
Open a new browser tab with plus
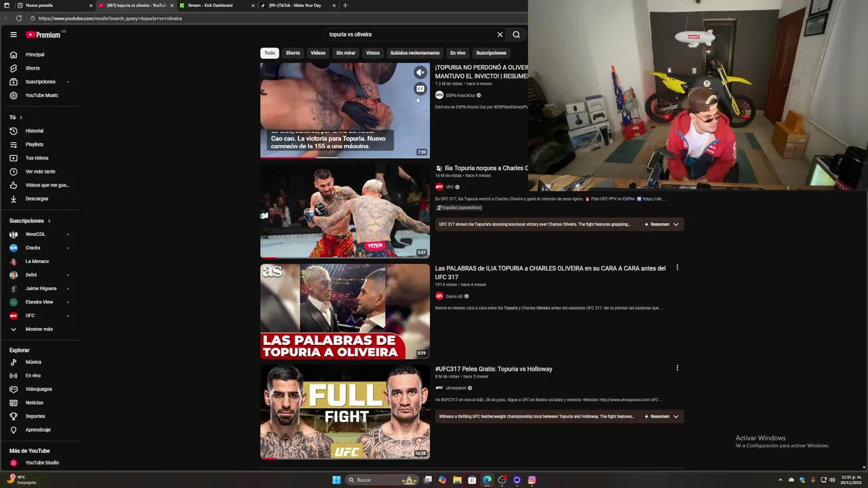pos(345,5)
